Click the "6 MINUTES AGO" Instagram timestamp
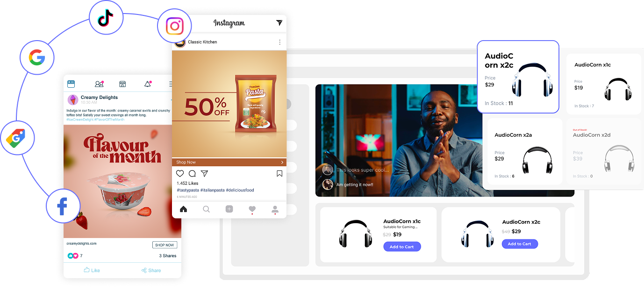The width and height of the screenshot is (644, 288). (187, 197)
